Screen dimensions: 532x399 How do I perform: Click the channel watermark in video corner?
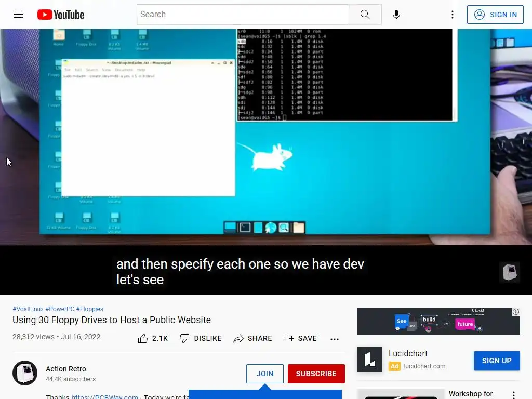[509, 272]
